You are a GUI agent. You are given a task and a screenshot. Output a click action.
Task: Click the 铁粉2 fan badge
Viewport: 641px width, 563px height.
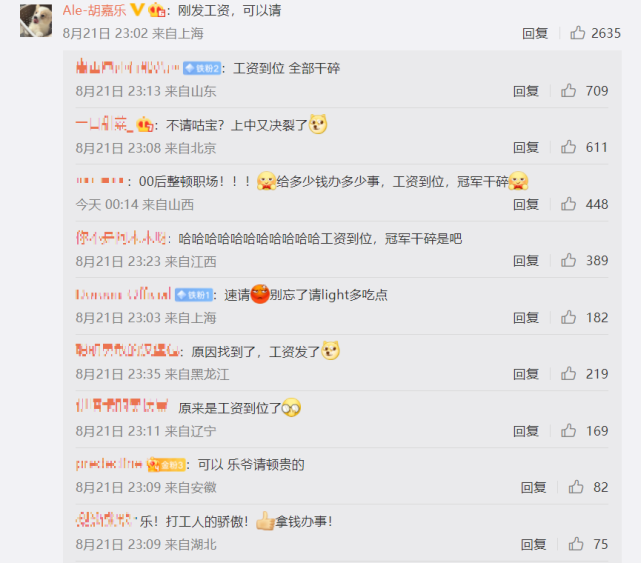pyautogui.click(x=202, y=68)
